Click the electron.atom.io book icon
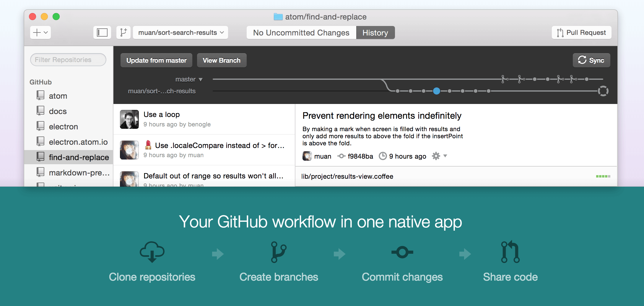 click(x=40, y=141)
